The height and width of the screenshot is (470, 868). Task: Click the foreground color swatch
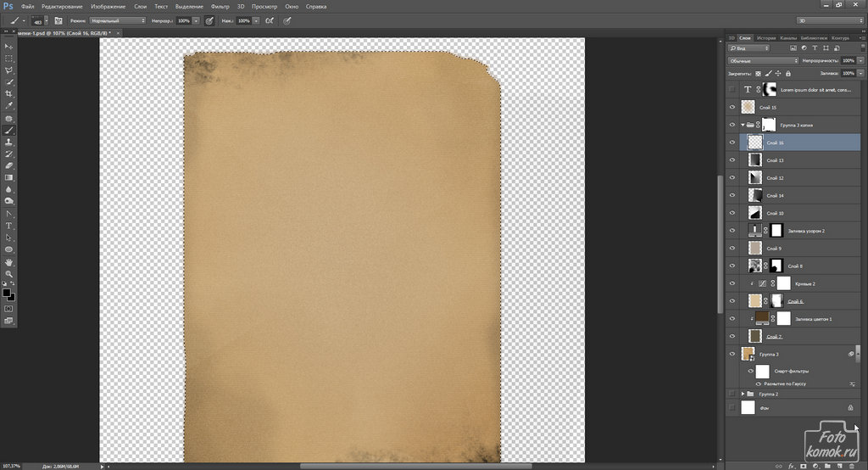7,293
